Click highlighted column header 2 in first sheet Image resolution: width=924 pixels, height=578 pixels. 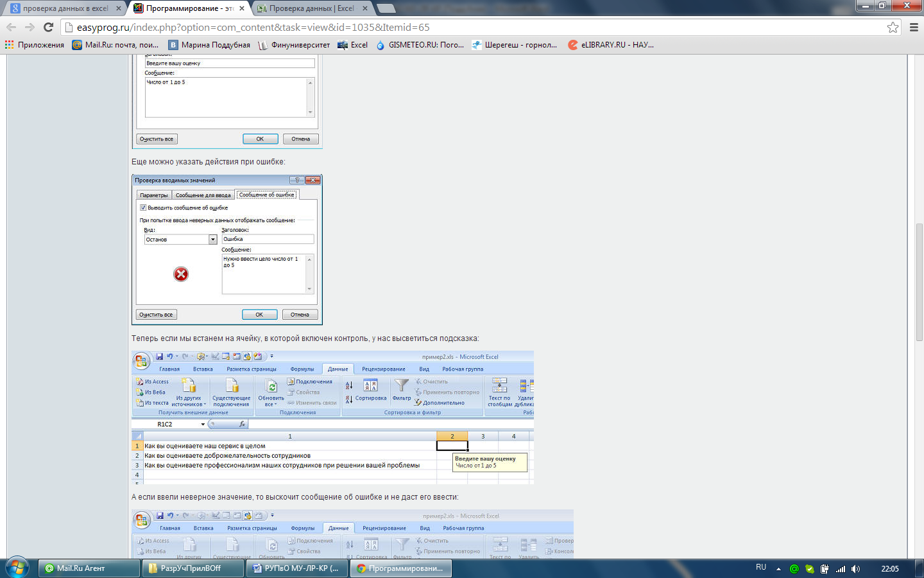(x=452, y=436)
